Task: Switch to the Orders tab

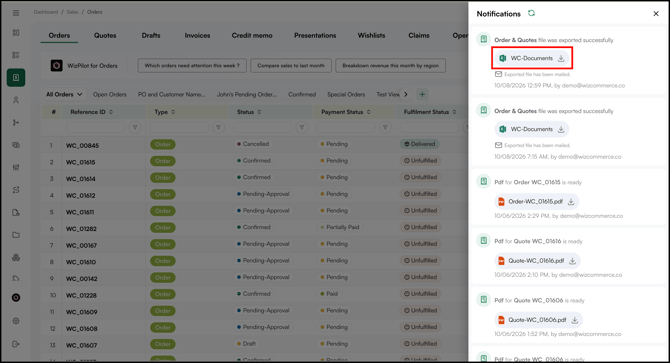Action: click(x=59, y=35)
